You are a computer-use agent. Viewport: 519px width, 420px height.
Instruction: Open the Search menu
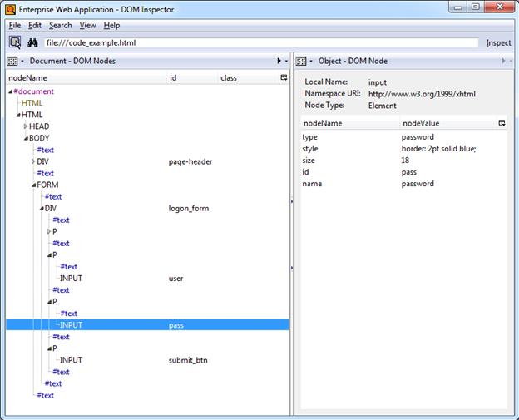(61, 26)
